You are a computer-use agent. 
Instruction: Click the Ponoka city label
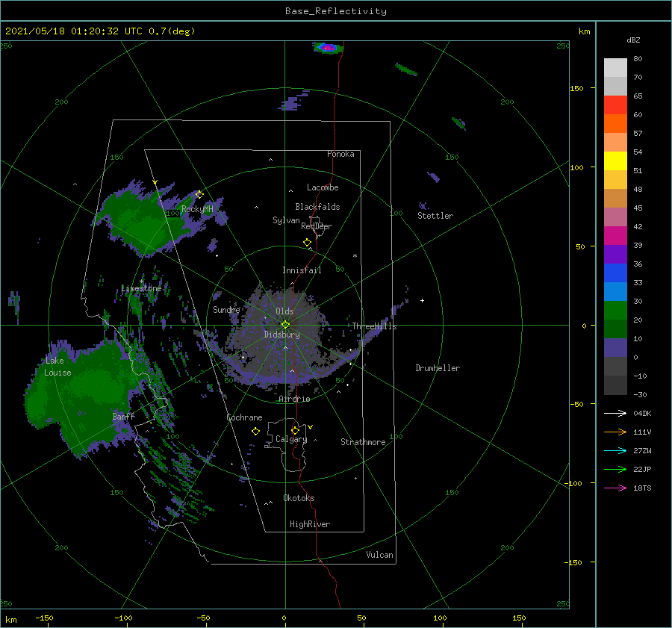(340, 154)
